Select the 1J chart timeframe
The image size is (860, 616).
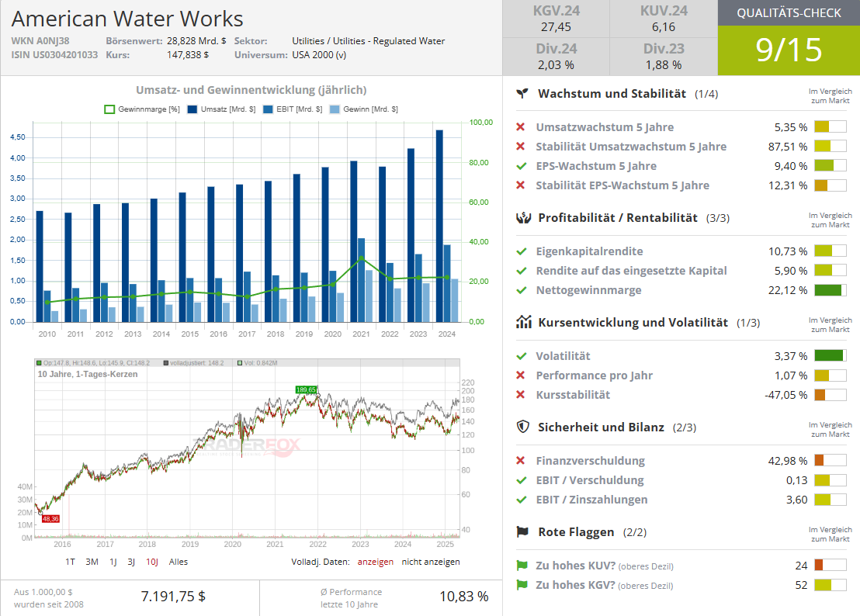coord(113,562)
